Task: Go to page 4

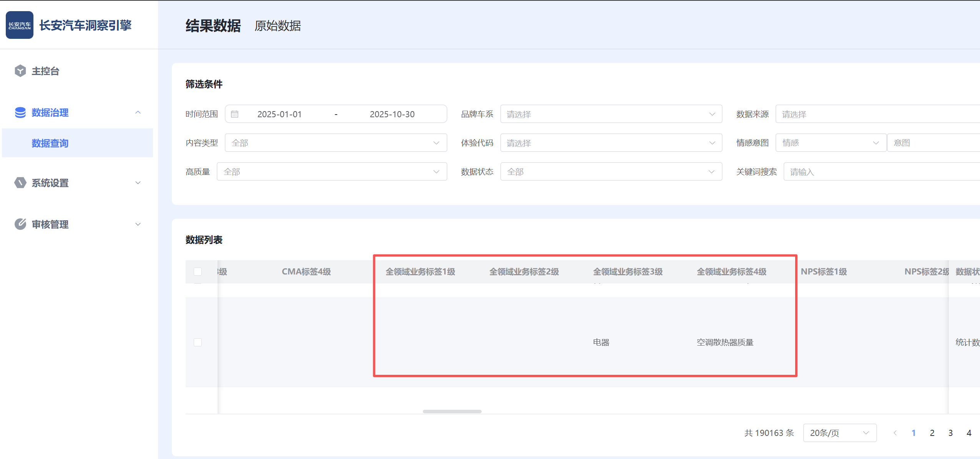Action: click(x=969, y=433)
